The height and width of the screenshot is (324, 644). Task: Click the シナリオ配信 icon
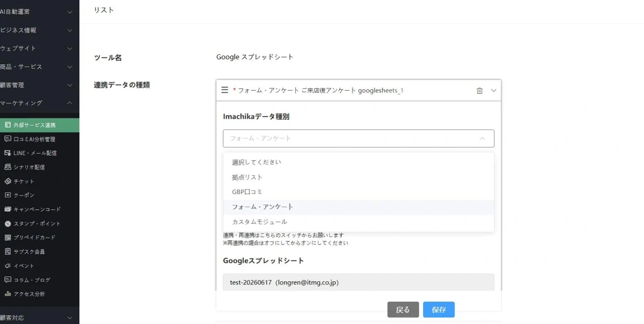click(x=8, y=167)
